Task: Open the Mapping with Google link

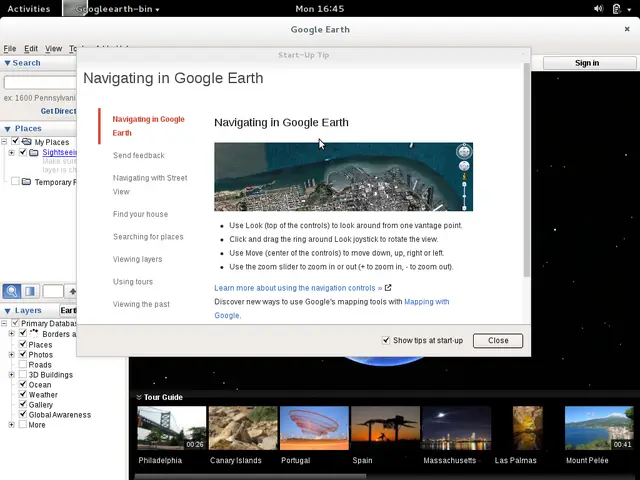Action: [x=427, y=302]
